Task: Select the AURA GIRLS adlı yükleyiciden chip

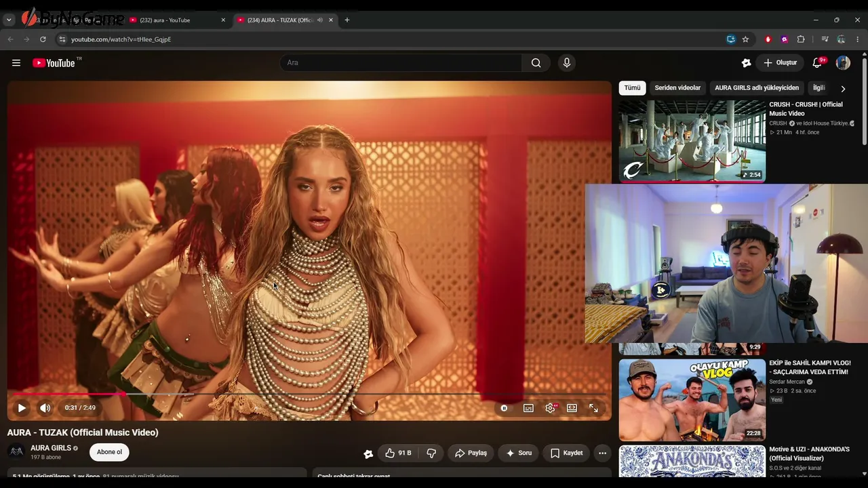Action: coord(757,88)
